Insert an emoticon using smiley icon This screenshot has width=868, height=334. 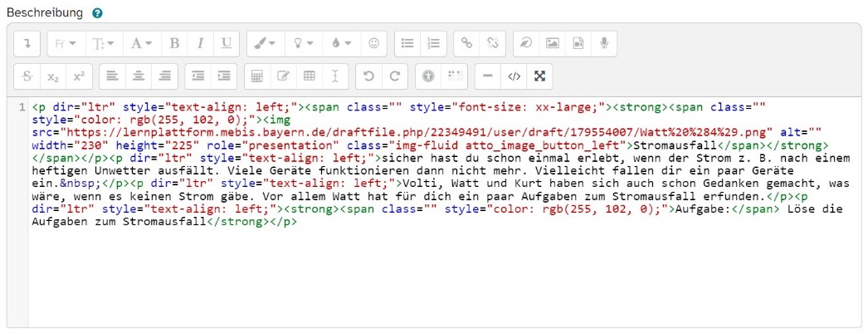pos(373,43)
